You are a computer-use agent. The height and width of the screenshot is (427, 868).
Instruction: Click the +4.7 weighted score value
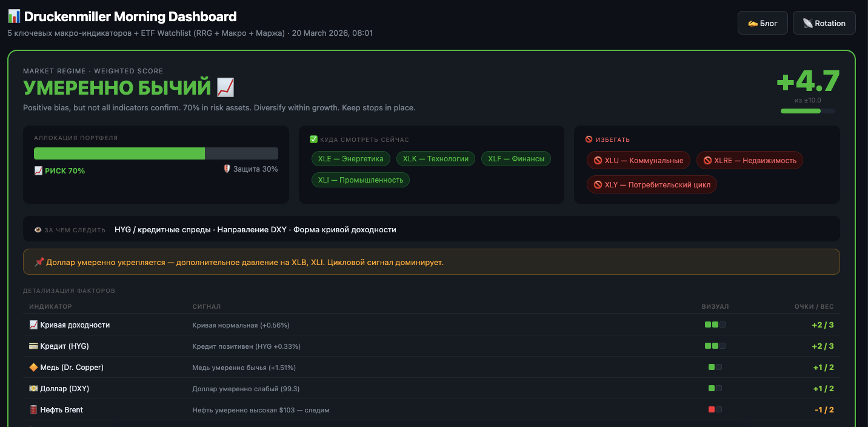pos(808,81)
